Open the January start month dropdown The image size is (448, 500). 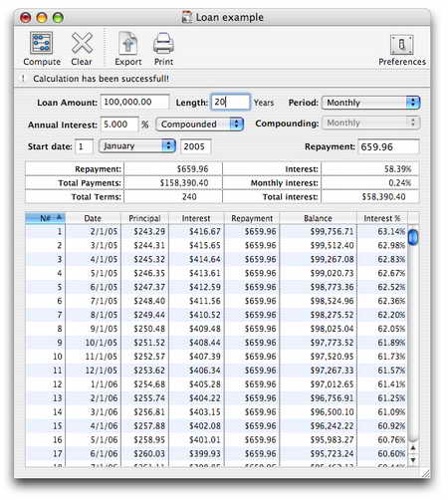[137, 146]
